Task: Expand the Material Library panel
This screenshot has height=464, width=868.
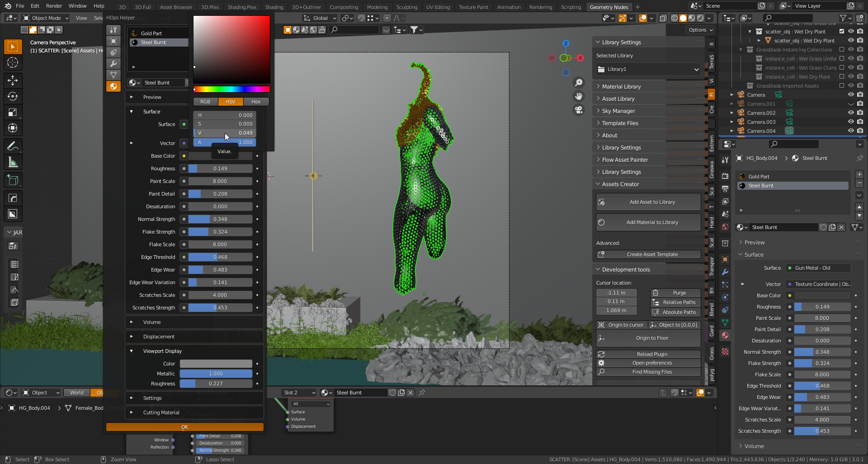Action: pyautogui.click(x=621, y=86)
